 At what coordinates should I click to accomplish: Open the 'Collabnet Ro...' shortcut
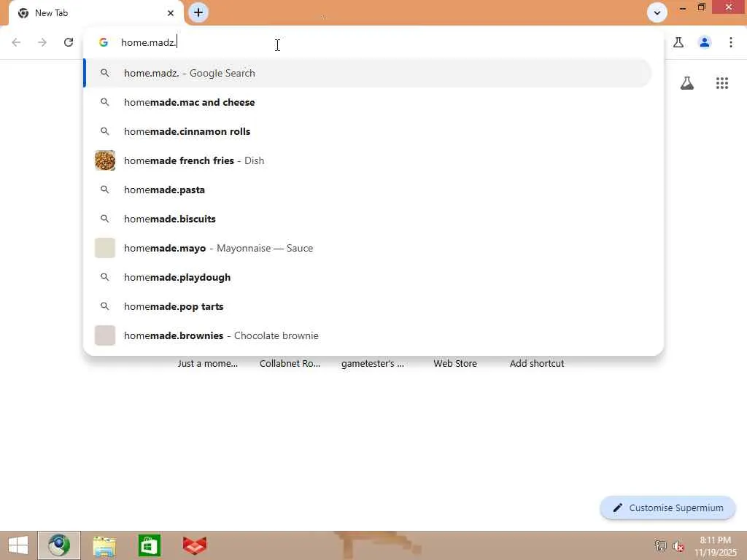290,363
